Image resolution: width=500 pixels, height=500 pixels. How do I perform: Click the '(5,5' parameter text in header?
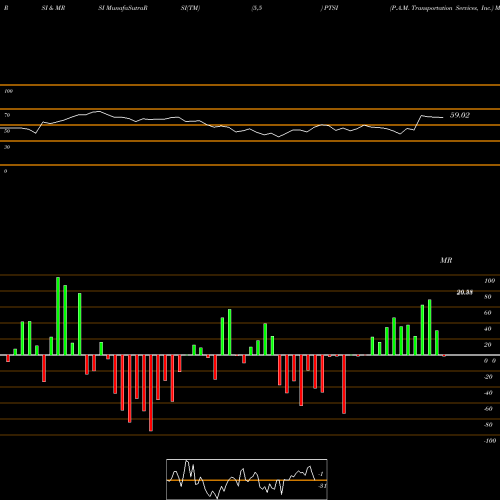coord(257,8)
